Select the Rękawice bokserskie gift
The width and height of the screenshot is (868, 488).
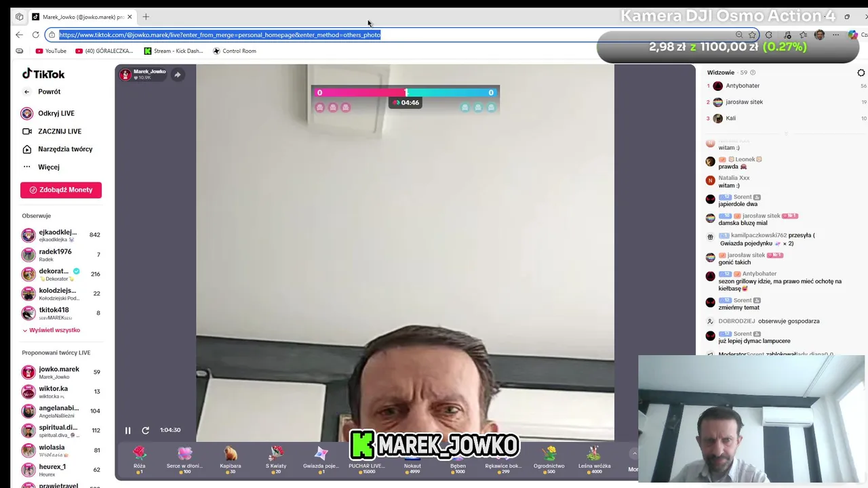click(x=503, y=458)
